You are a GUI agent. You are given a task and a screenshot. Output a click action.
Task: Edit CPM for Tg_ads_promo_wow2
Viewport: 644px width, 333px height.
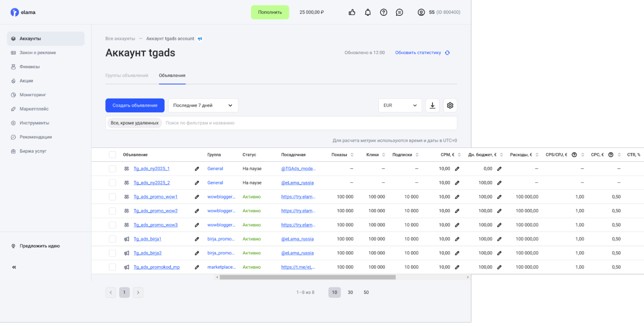pyautogui.click(x=457, y=211)
